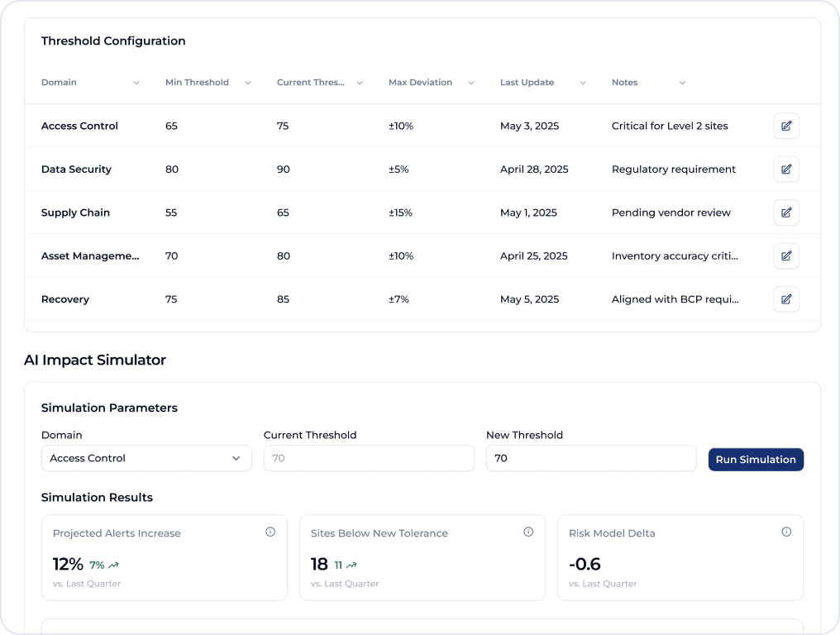Expand the Last Update sort options
The image size is (840, 635).
[x=582, y=83]
